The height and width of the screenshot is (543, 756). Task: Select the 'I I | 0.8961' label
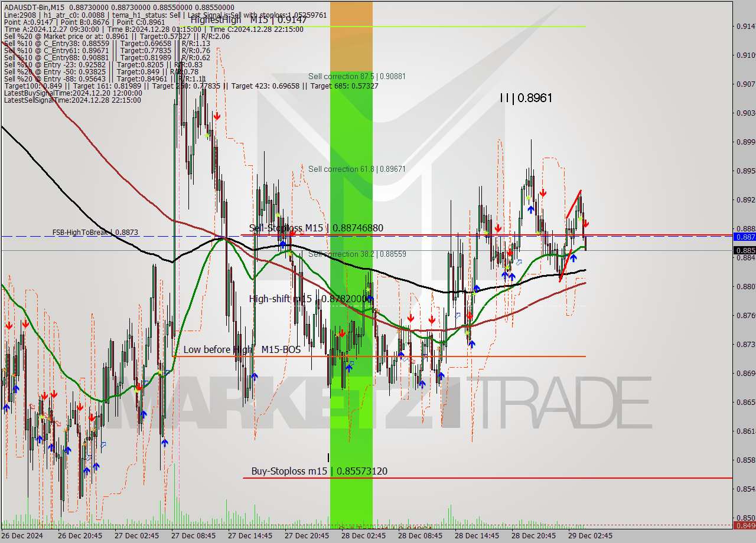pyautogui.click(x=526, y=98)
